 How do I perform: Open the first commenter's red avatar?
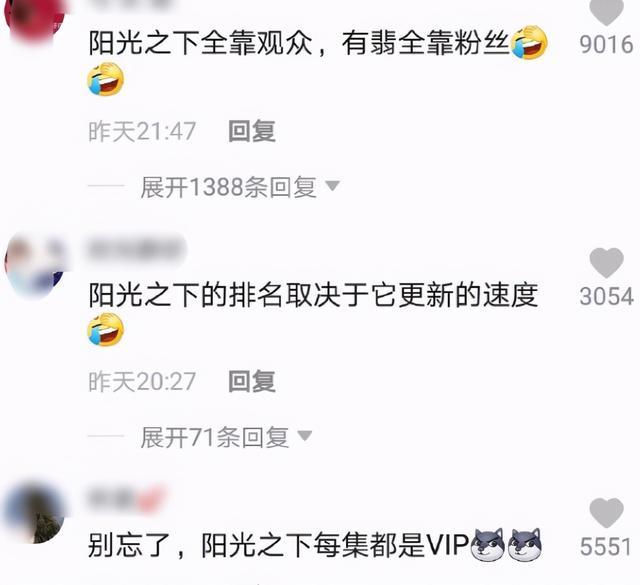tap(34, 20)
